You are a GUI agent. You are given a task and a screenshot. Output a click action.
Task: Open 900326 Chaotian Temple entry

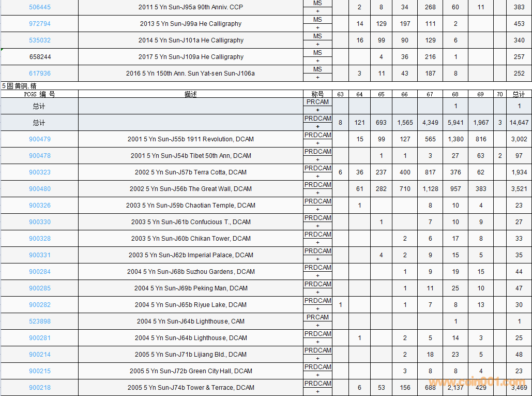coord(40,206)
